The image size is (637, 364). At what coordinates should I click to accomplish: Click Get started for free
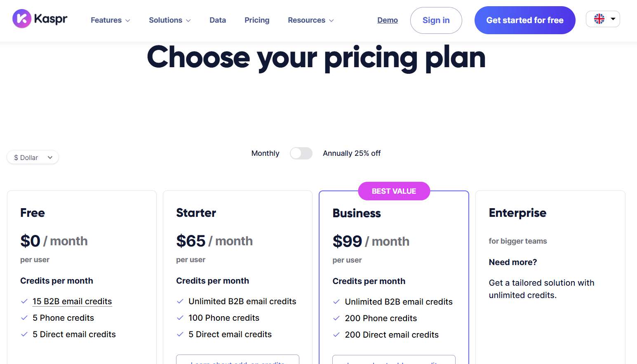pos(524,20)
